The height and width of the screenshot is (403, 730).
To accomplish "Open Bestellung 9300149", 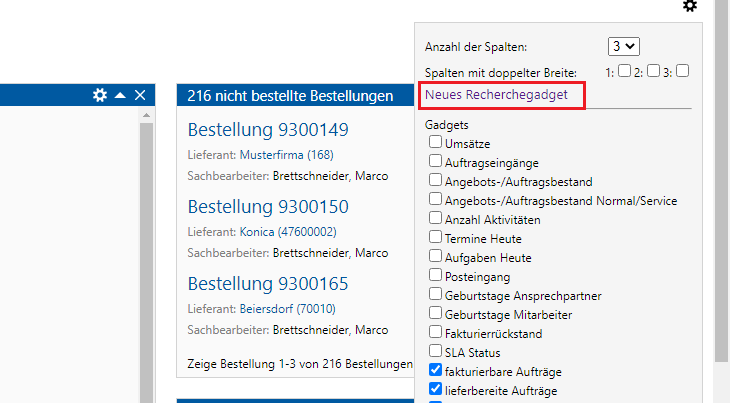I will [x=268, y=130].
